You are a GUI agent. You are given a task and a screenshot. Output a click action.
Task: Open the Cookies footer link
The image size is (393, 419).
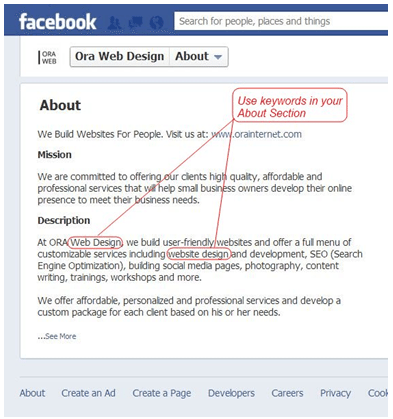[x=378, y=393]
